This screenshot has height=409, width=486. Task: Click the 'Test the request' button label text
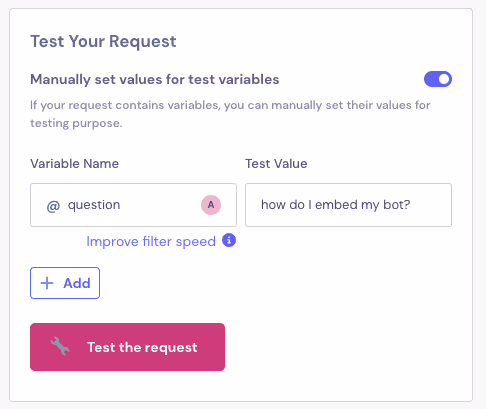click(x=142, y=347)
